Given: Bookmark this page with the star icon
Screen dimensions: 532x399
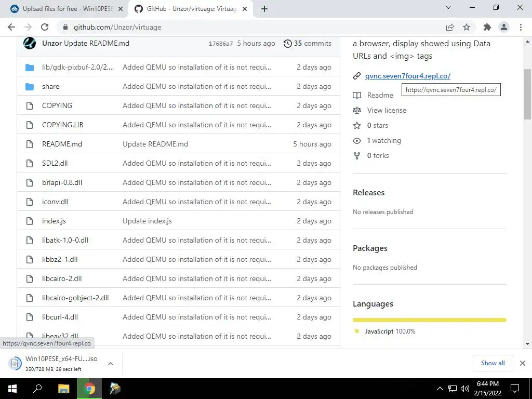Looking at the screenshot, I should tap(467, 27).
